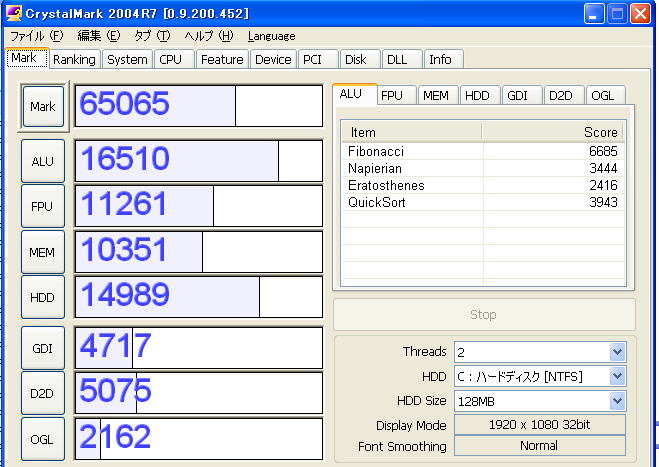Close the CrystalMark window
Screen dimensions: 659x467
tap(640, 14)
